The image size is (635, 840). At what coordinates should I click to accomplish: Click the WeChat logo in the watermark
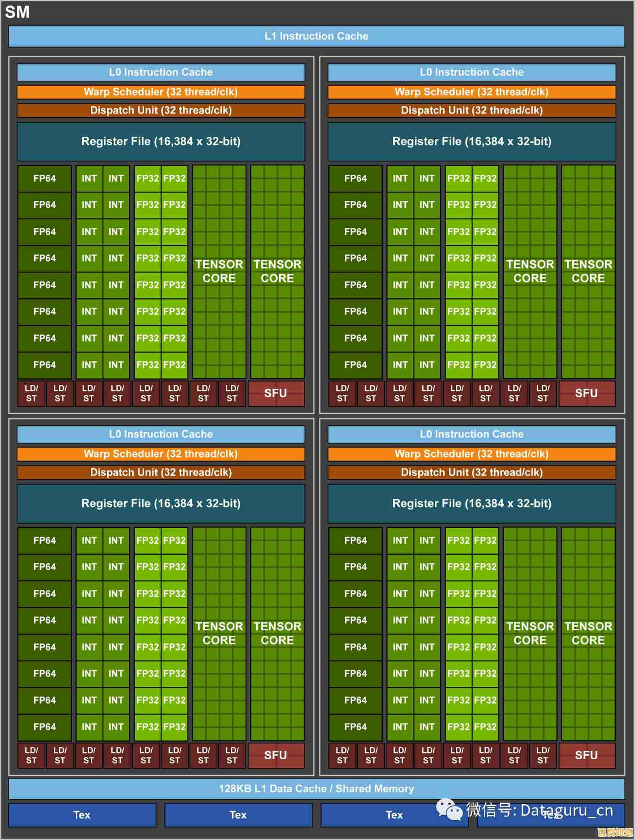click(x=449, y=809)
